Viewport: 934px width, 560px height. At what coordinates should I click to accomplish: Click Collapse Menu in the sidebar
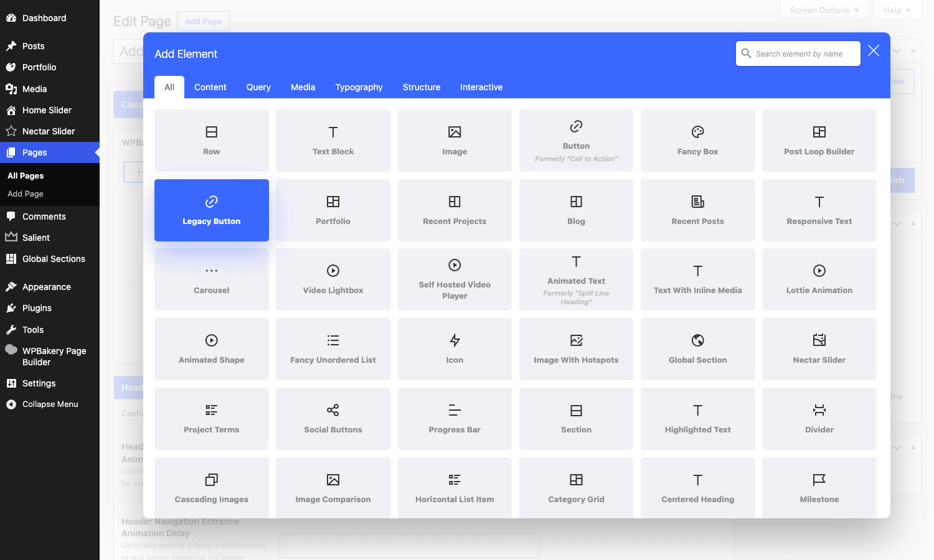coord(50,404)
